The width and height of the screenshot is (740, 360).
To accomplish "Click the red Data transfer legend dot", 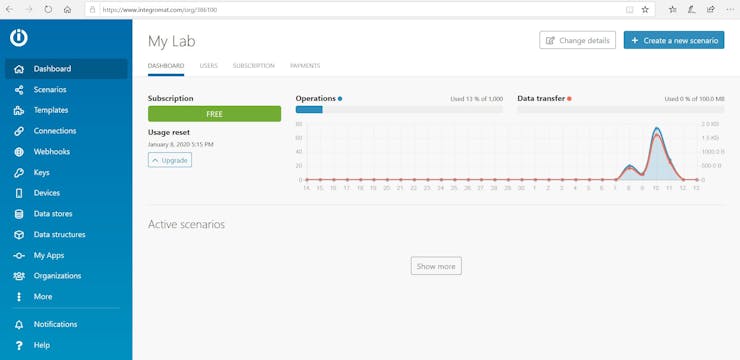I will pos(569,99).
